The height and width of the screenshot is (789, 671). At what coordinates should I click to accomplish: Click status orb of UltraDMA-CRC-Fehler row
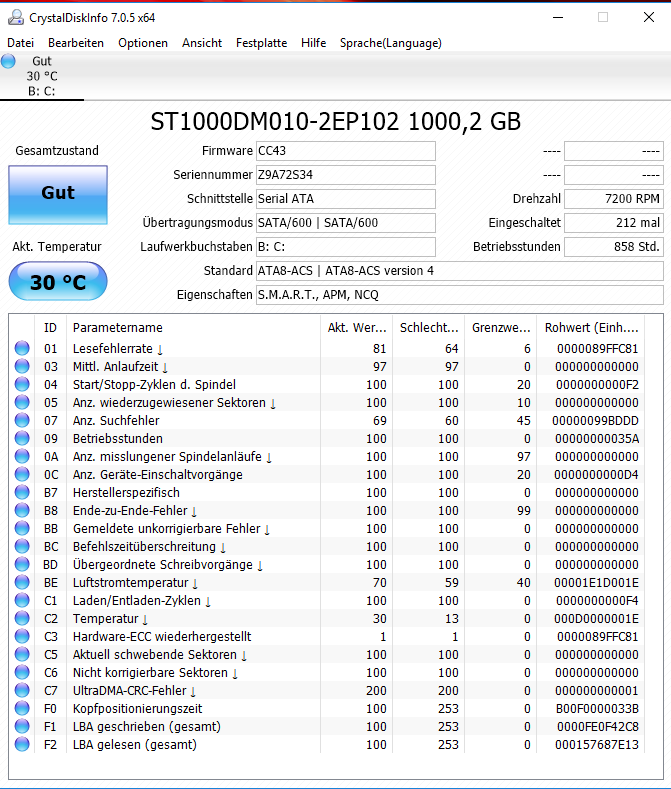click(x=22, y=690)
